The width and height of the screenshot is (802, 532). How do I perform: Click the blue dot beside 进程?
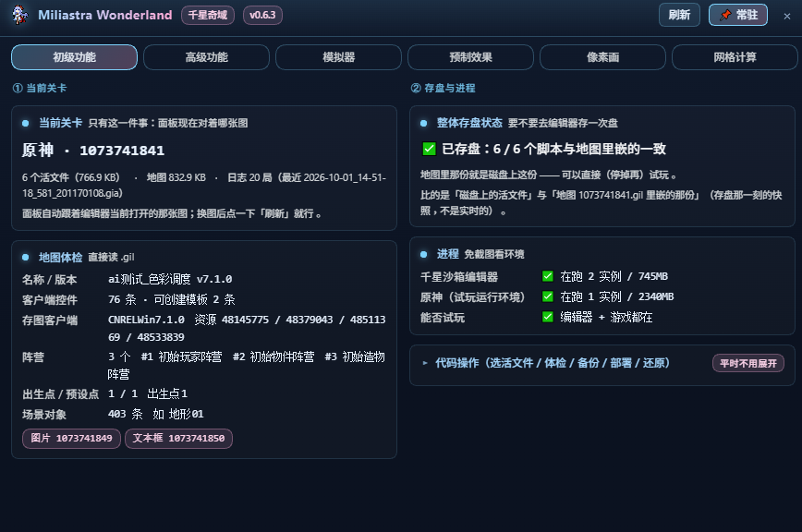pos(423,254)
